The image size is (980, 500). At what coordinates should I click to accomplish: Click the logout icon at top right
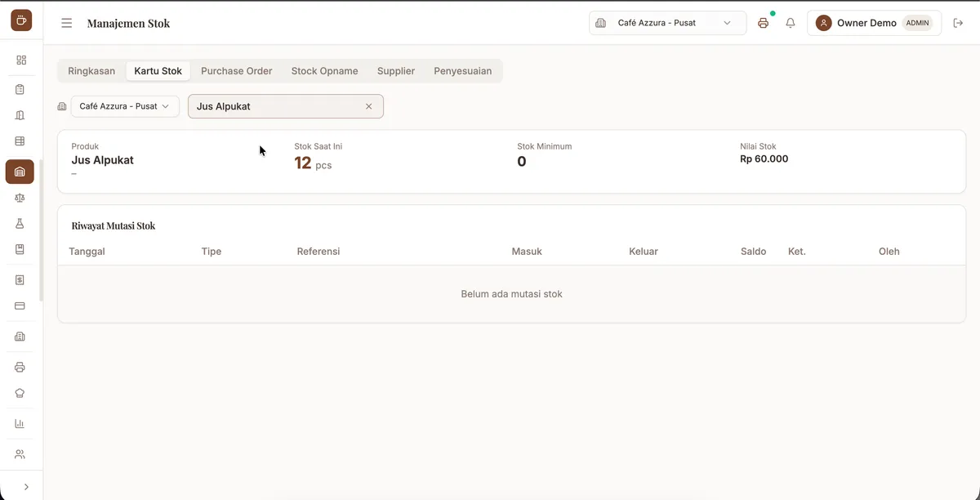(x=959, y=23)
